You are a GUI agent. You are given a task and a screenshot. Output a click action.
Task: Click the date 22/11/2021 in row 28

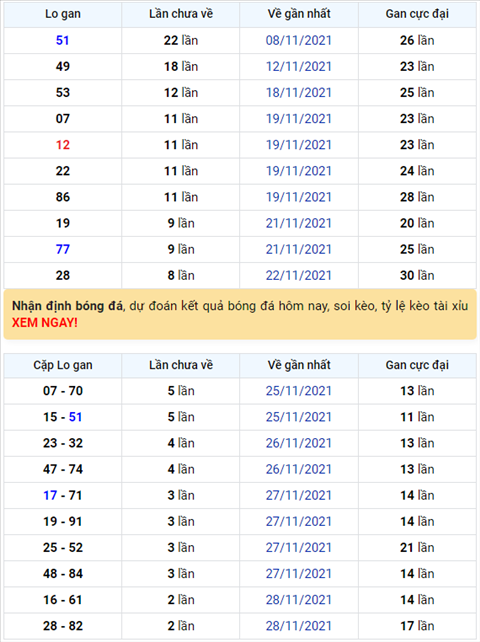tap(299, 276)
